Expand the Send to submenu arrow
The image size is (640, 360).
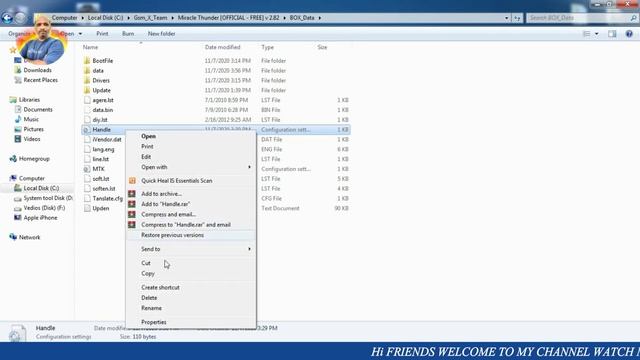pos(249,249)
